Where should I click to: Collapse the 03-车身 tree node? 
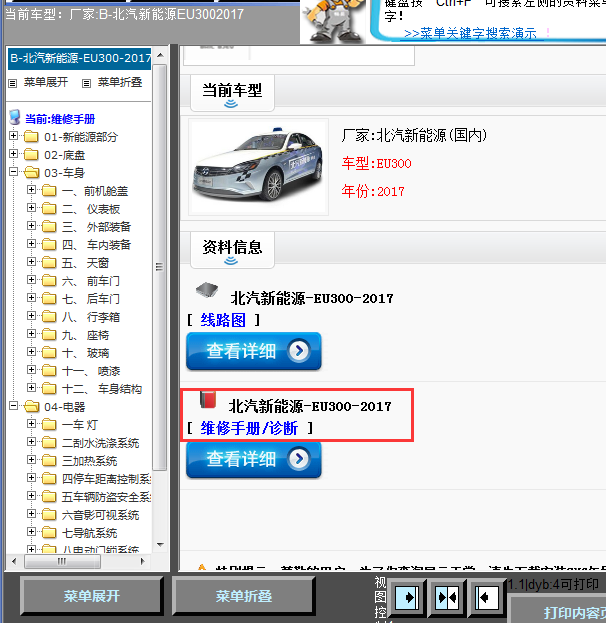[14, 172]
